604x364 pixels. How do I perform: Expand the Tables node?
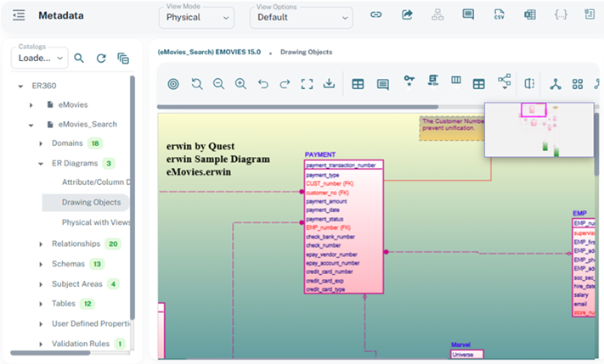41,304
